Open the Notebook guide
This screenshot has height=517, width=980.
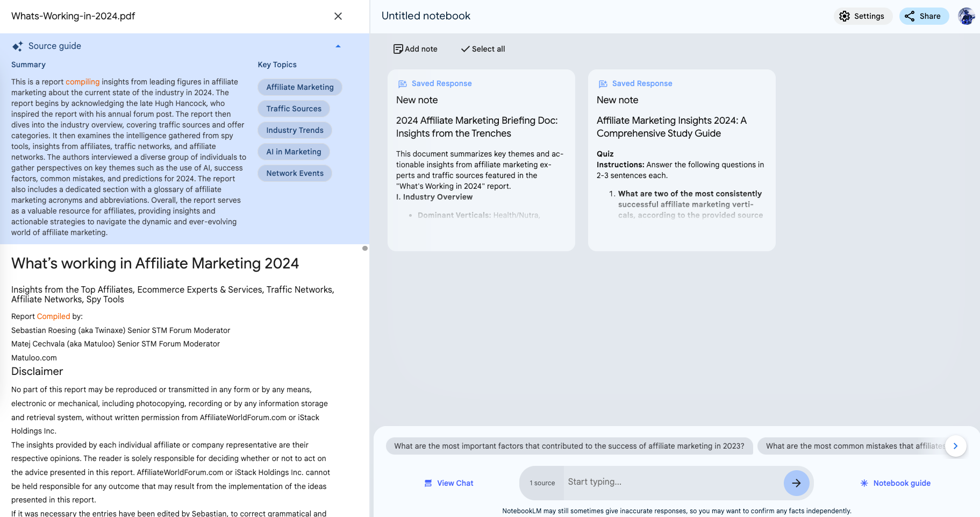pos(896,483)
